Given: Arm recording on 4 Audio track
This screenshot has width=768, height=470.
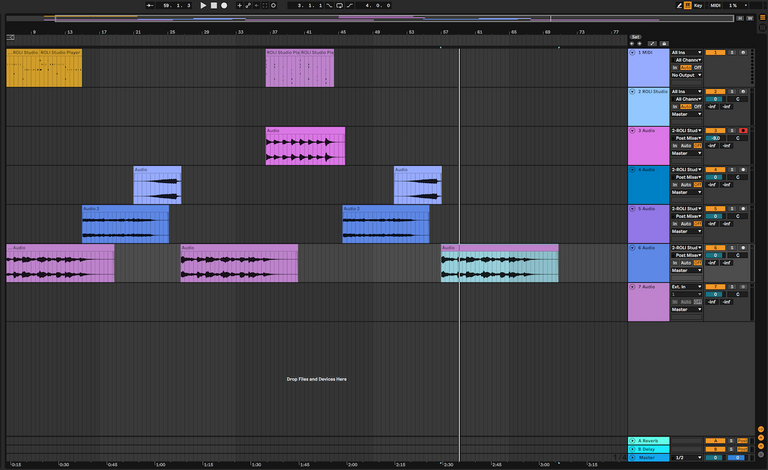Looking at the screenshot, I should tap(743, 169).
